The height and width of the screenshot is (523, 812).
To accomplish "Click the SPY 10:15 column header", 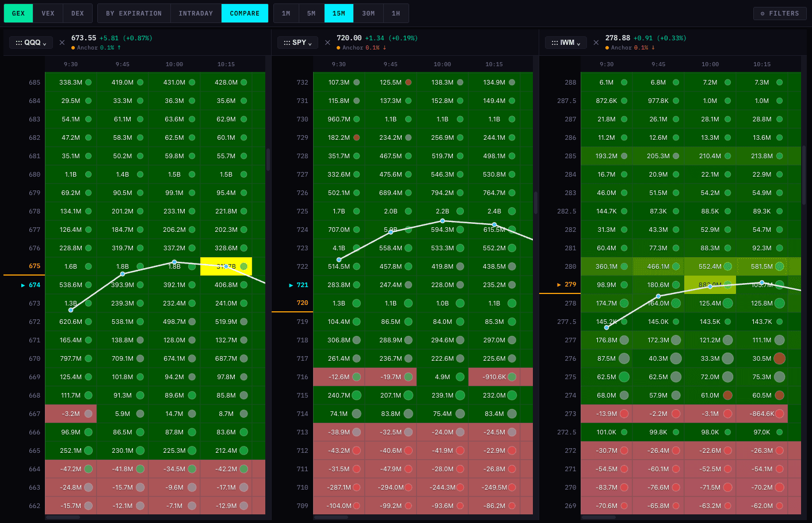I will tap(494, 64).
